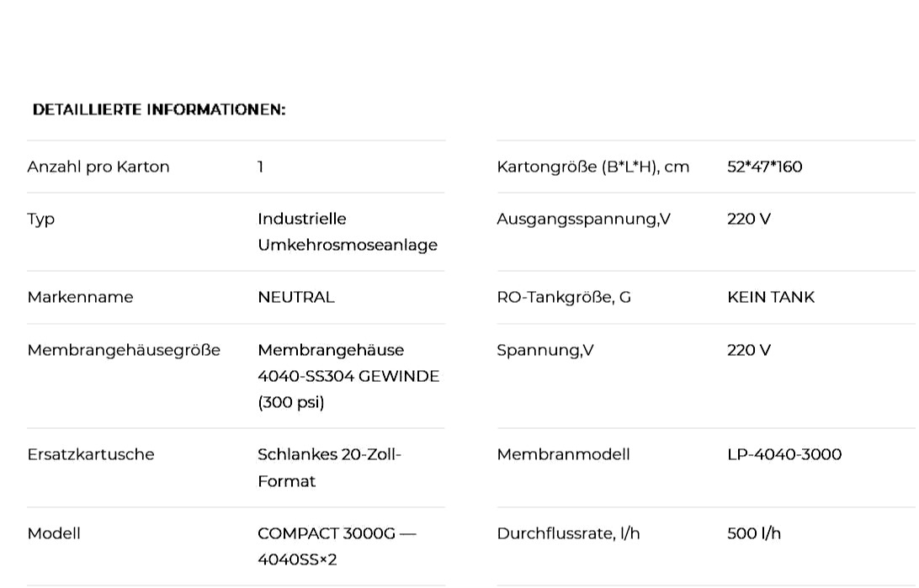Click the 'Kartongröße (B*L*H), cm' label

(x=592, y=167)
